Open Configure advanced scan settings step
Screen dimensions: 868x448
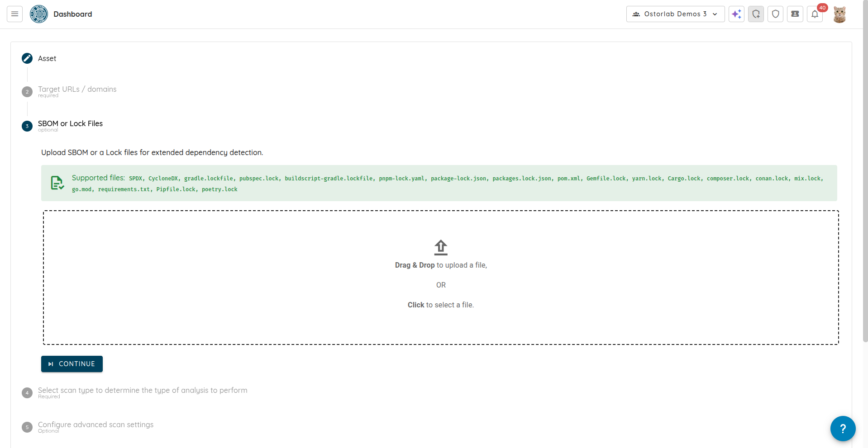95,425
